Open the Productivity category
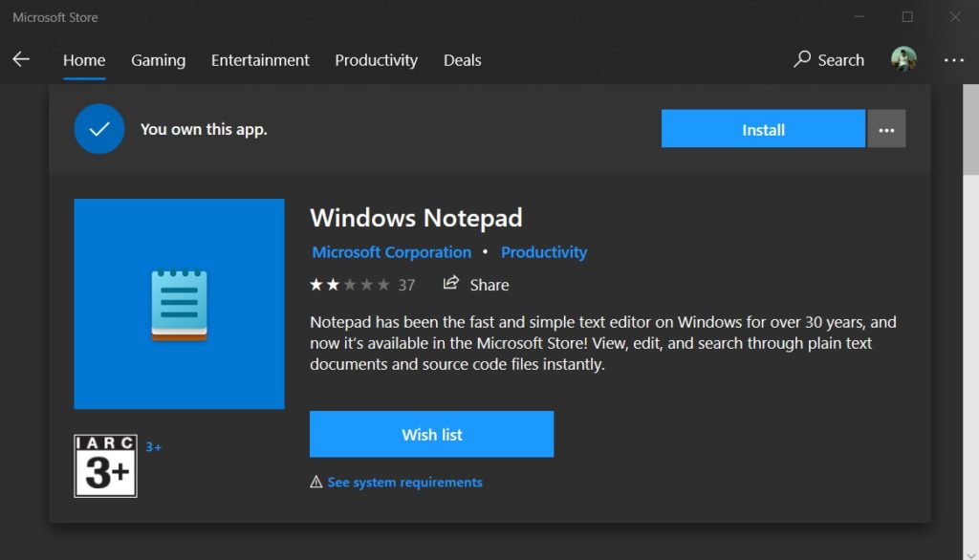Viewport: 979px width, 560px height. [376, 59]
